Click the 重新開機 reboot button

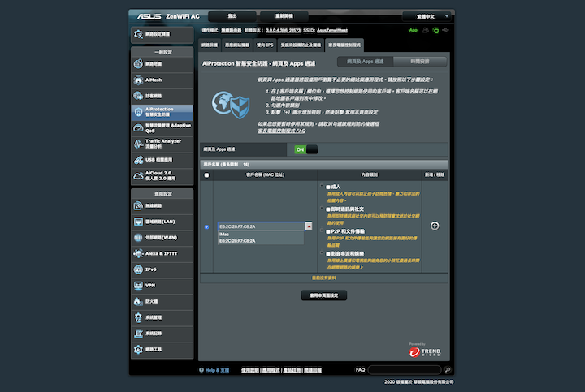point(284,16)
